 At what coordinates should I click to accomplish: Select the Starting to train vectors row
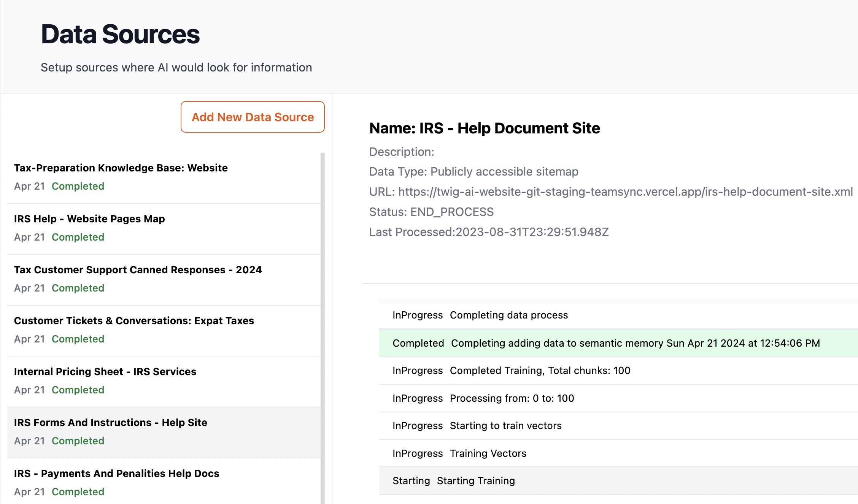(618, 426)
